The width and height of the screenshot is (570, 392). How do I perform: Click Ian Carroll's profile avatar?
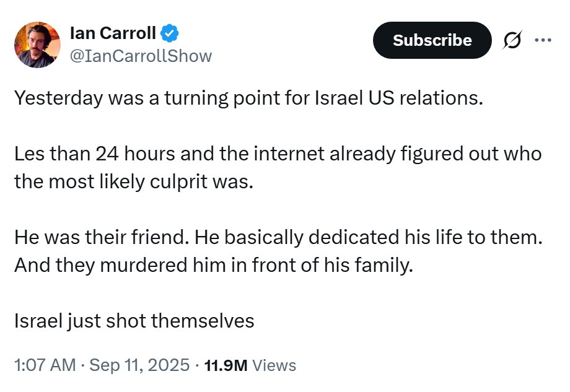[x=37, y=45]
